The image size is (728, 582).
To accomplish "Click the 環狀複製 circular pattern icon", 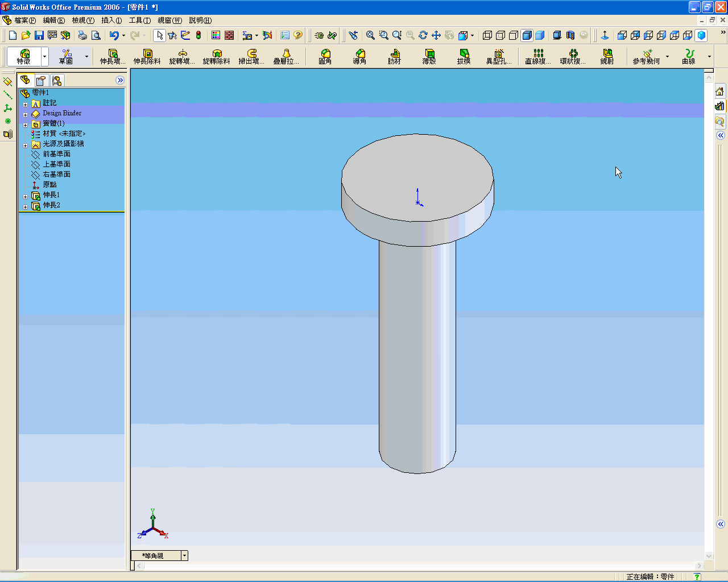I will 573,56.
